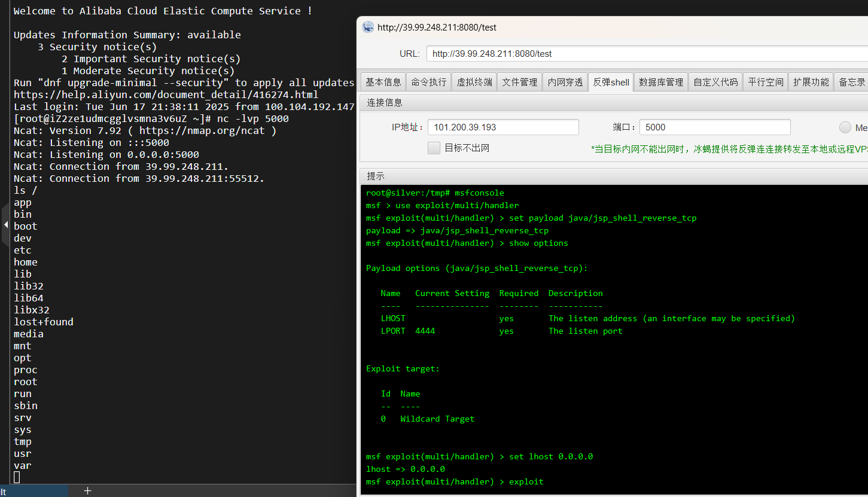Go to the 文件管理 tab

520,82
